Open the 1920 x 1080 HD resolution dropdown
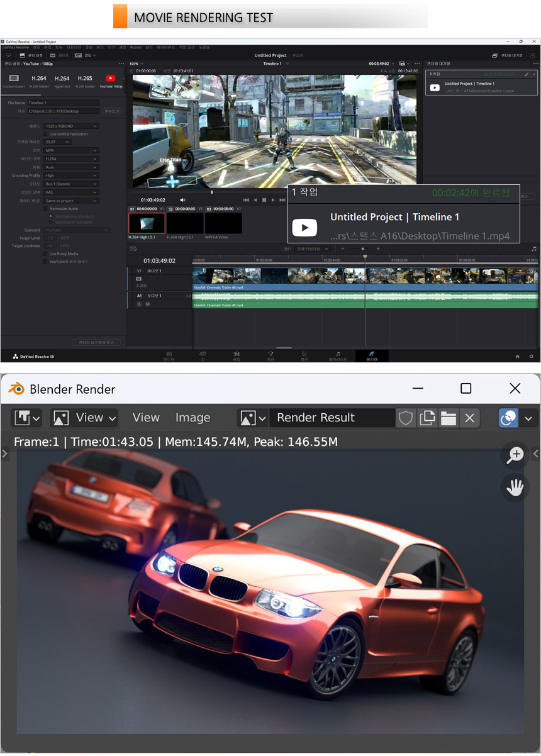This screenshot has width=541, height=756. click(72, 126)
